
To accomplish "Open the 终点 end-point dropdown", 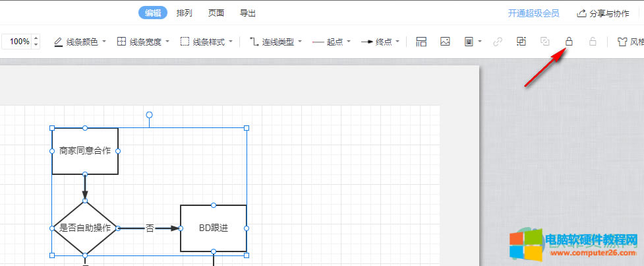I will coord(381,42).
